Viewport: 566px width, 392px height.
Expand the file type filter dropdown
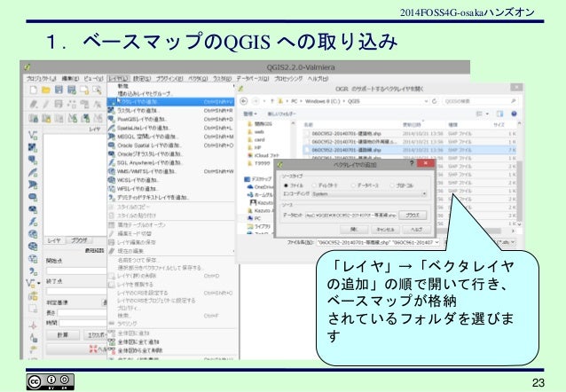pyautogui.click(x=513, y=242)
